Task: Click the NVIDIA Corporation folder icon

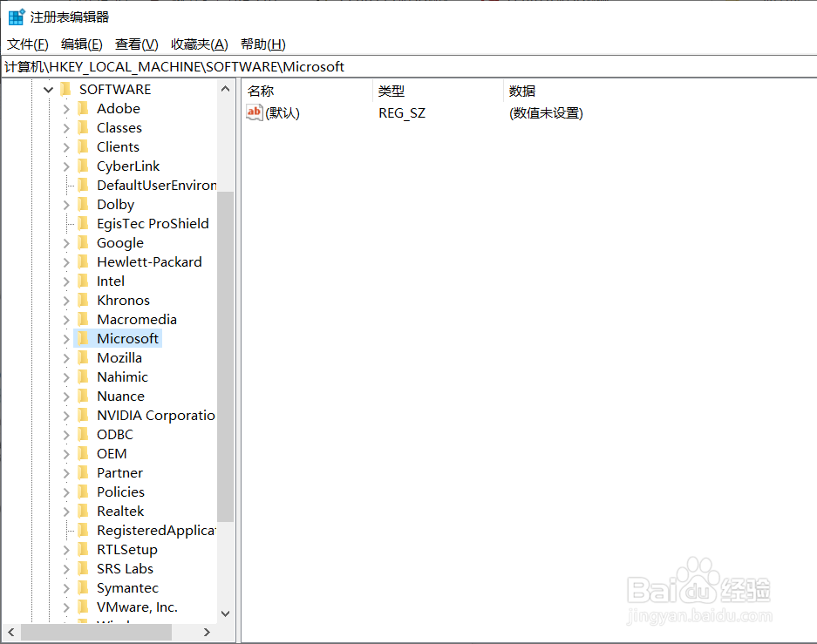Action: tap(83, 415)
